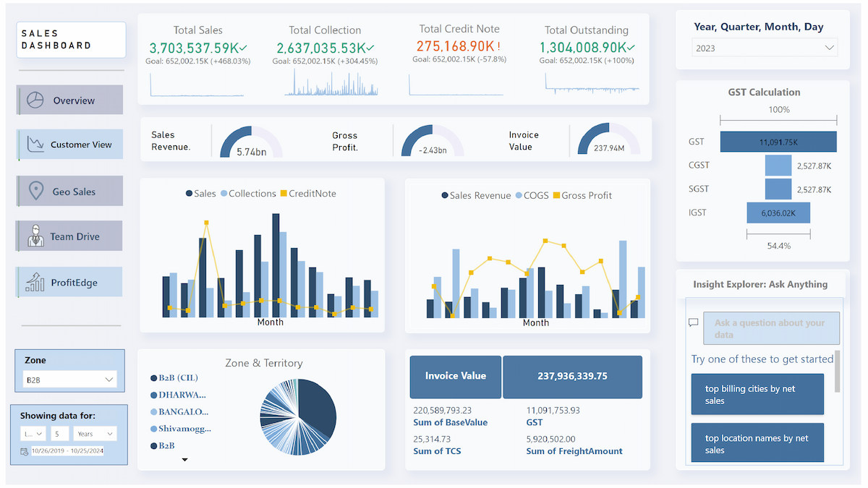
Task: Click the 11,091,753.93 GST figure
Action: tap(553, 410)
